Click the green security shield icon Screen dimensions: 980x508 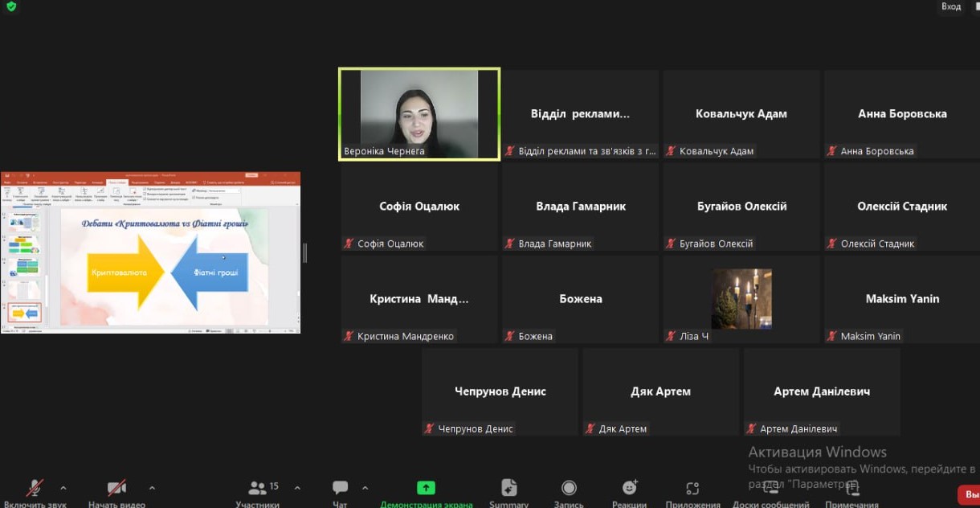10,7
